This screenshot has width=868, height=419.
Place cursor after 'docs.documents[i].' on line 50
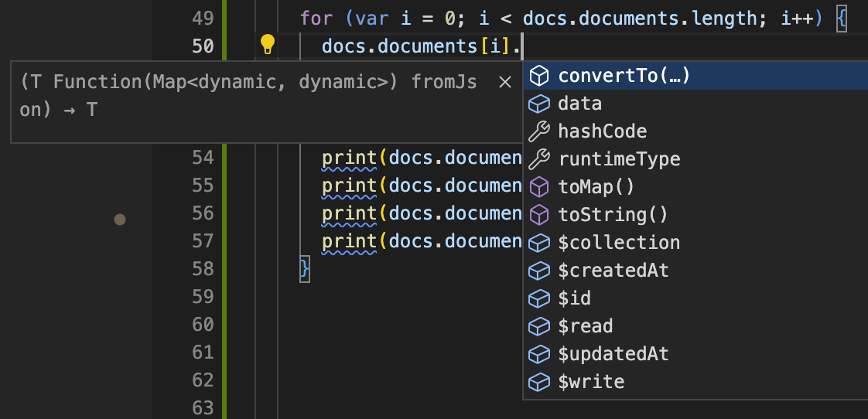tap(522, 46)
